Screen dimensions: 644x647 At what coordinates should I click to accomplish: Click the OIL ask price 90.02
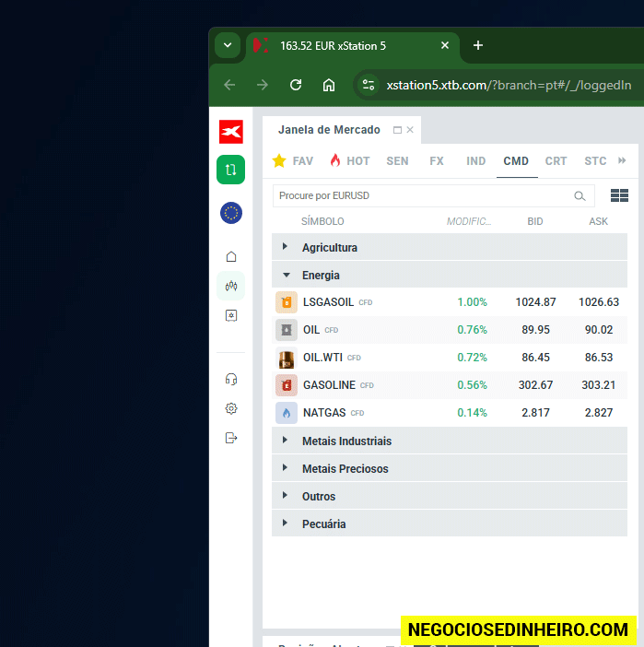[599, 330]
